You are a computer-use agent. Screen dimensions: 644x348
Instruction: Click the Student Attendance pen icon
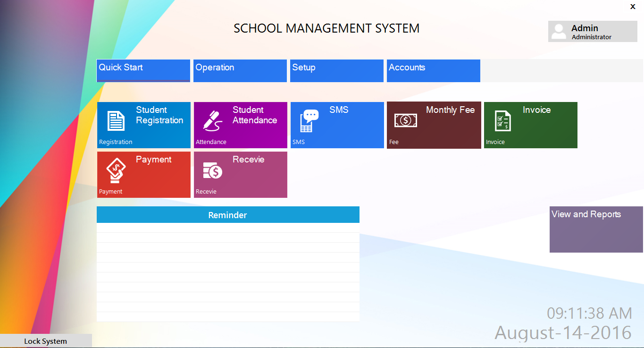point(212,121)
